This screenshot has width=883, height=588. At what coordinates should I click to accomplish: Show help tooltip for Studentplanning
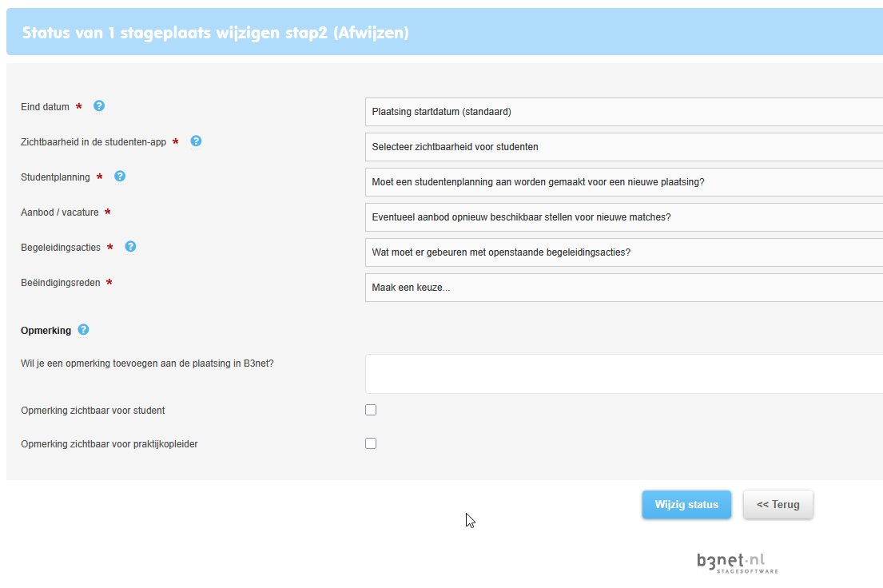[x=120, y=177]
